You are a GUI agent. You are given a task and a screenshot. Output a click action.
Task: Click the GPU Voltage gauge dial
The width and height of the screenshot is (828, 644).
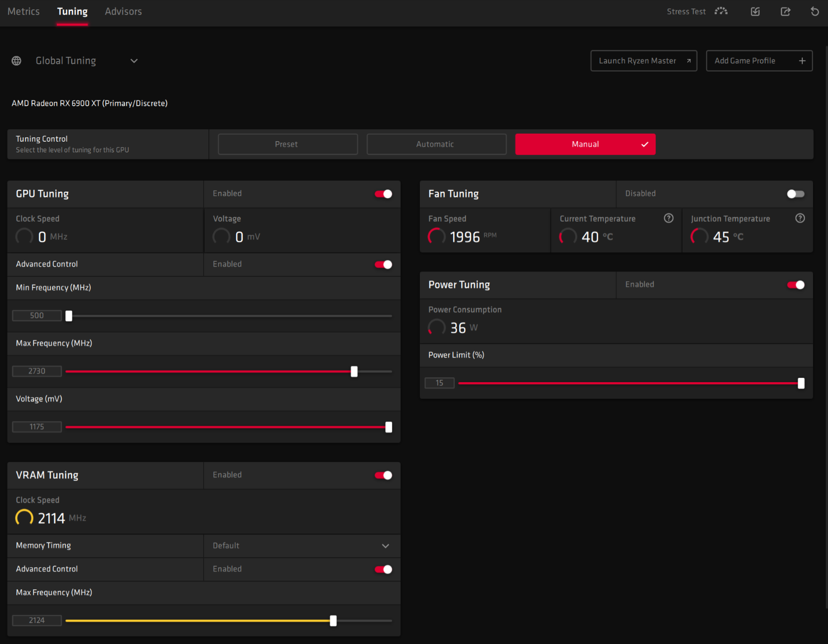(x=221, y=237)
